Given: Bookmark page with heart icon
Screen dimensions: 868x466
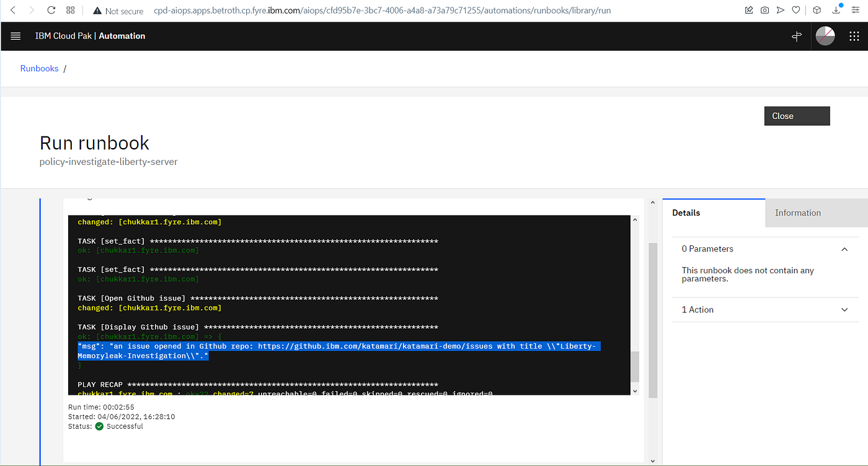Looking at the screenshot, I should [x=796, y=11].
